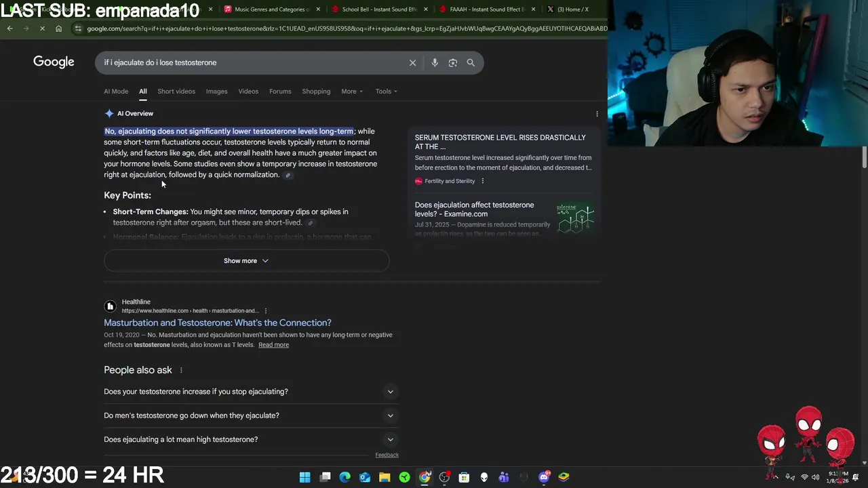Screen dimensions: 868x488
Task: Open "Serum testosterone level rises drastically" source
Action: [500, 142]
